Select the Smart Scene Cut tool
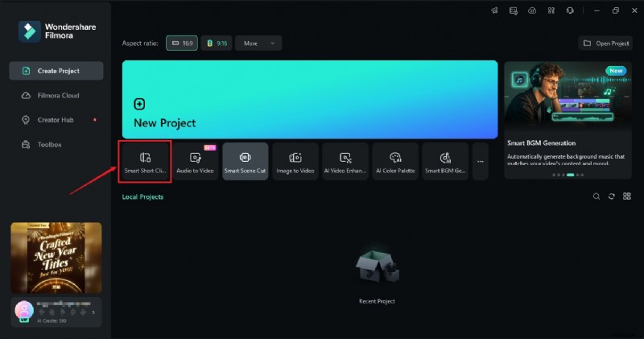 coord(245,161)
